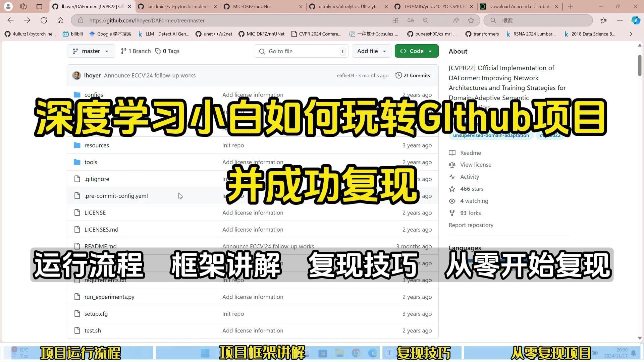Click the browser refresh icon
644x362 pixels.
coord(44,20)
